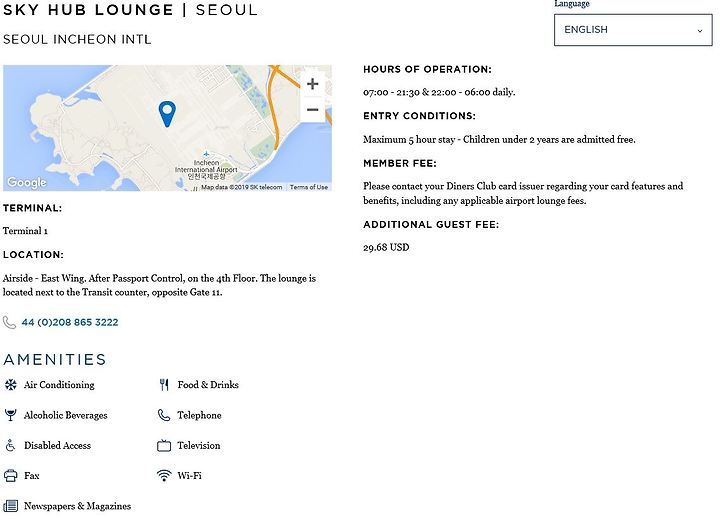Click the Alcoholic Beverages glass icon

pos(10,415)
